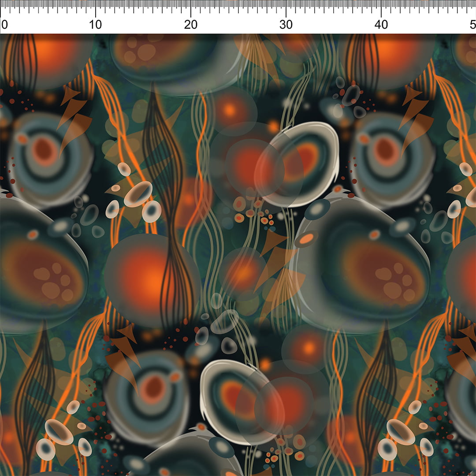Click the 30 label on the ruler
Screen dimensions: 476x476
pos(286,25)
